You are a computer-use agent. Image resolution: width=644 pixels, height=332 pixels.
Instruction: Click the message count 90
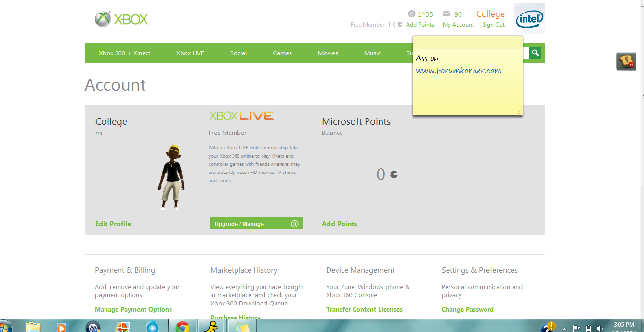[458, 14]
